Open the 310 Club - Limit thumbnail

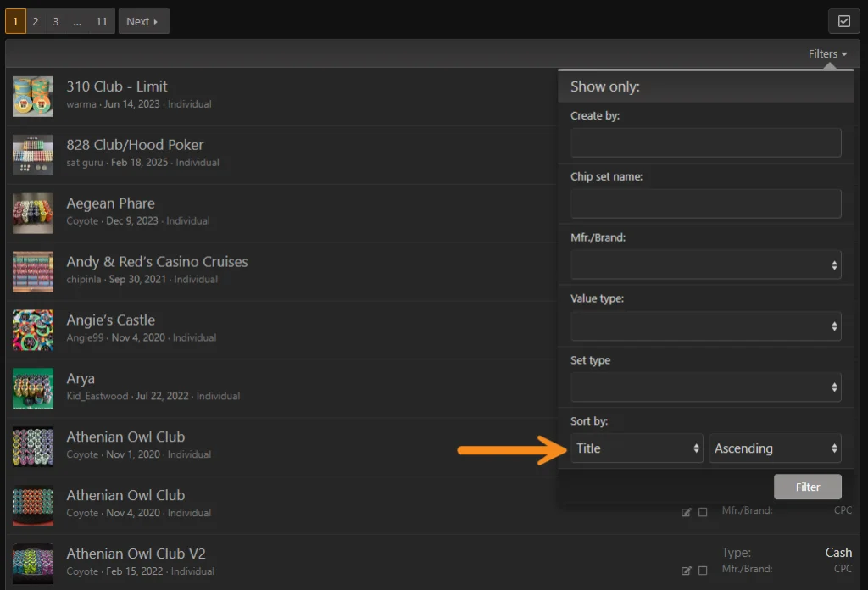pyautogui.click(x=33, y=97)
